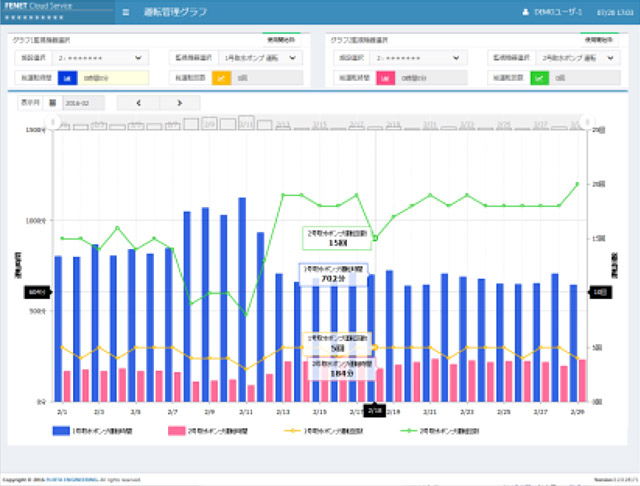640x486 pixels.
Task: Click the orange line-chart icon in Graph 1 settings
Action: coord(222,78)
